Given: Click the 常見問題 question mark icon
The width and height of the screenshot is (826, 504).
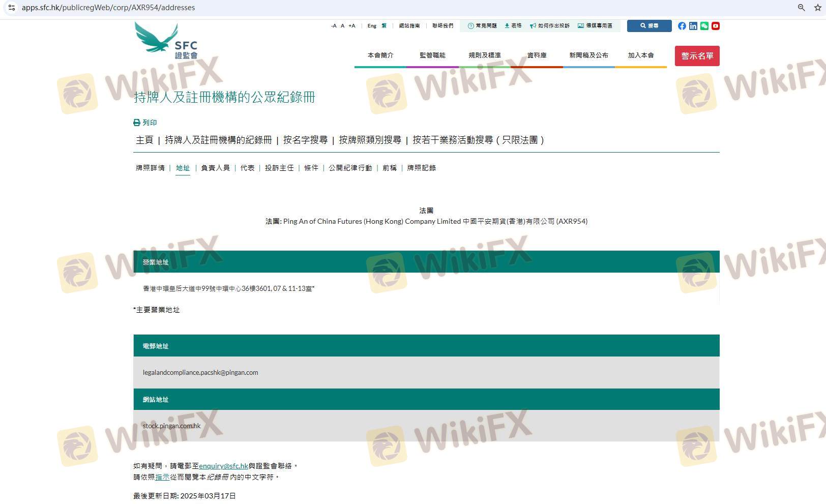Looking at the screenshot, I should (x=470, y=26).
